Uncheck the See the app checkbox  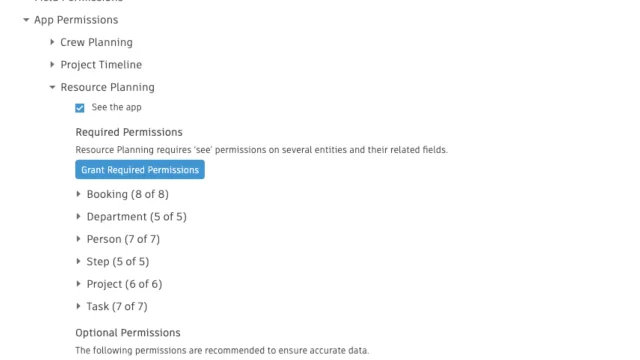pos(80,108)
